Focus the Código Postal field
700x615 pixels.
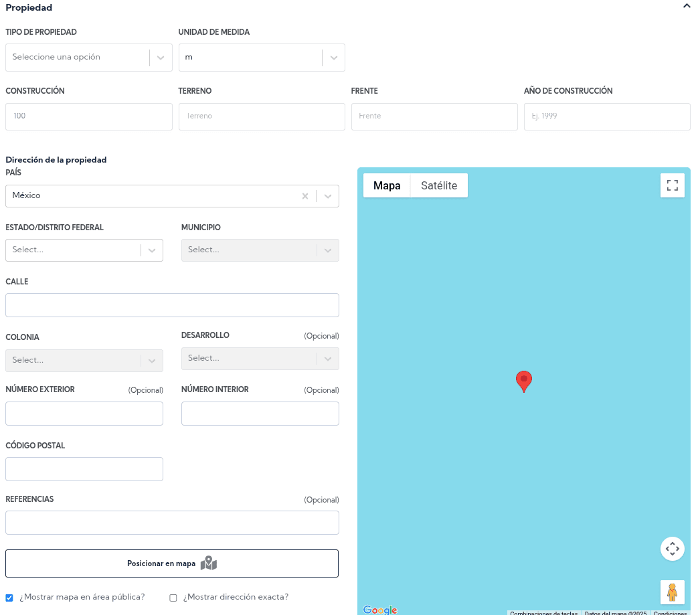(84, 469)
